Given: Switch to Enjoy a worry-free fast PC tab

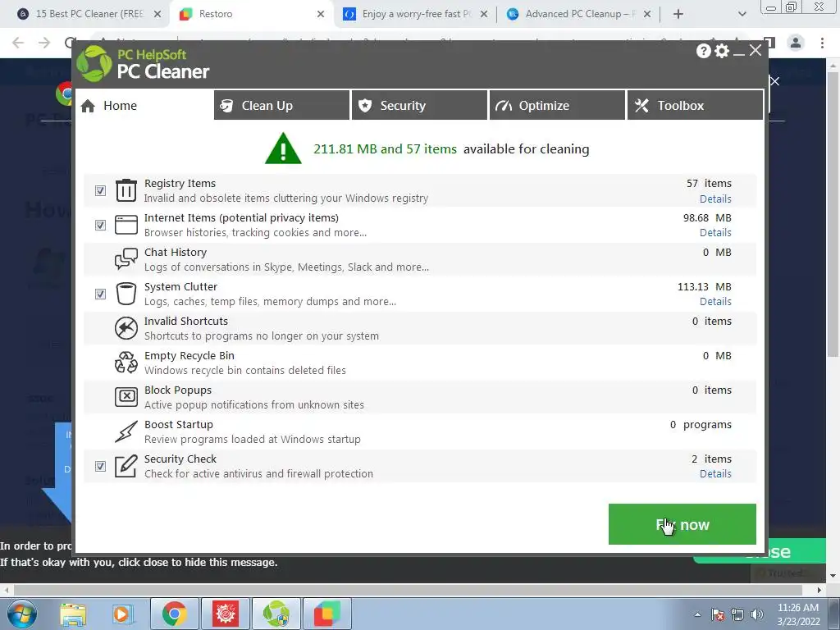Looking at the screenshot, I should tap(413, 14).
